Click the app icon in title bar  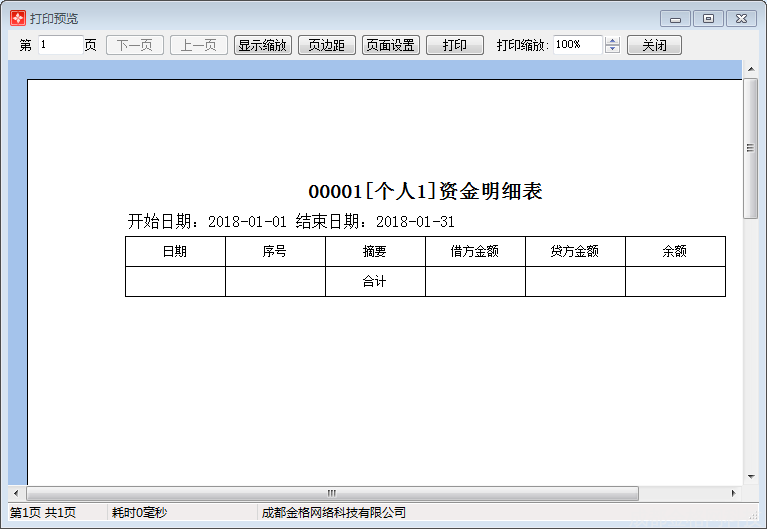[17, 18]
